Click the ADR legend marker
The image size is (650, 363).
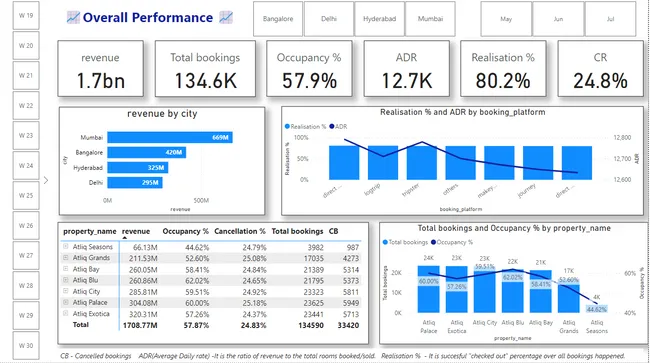[x=332, y=126]
